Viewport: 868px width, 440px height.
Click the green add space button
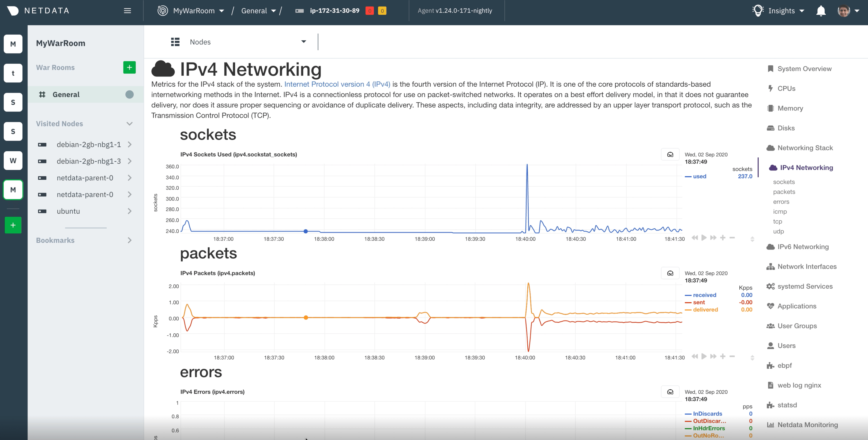click(x=13, y=225)
